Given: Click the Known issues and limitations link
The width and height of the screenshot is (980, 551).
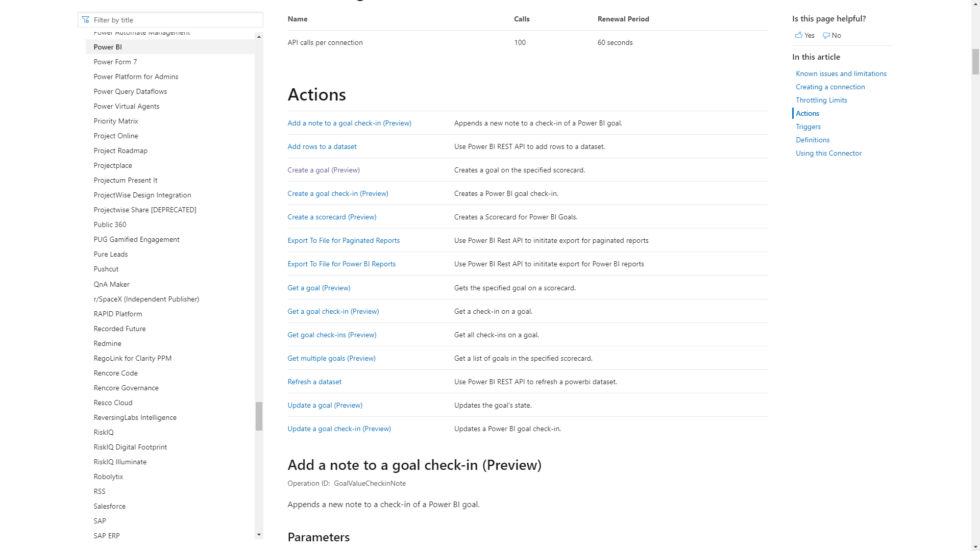Looking at the screenshot, I should click(x=841, y=73).
